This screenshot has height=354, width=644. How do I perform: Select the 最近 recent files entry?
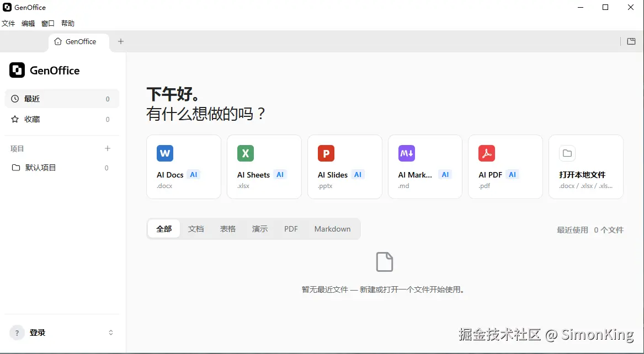pyautogui.click(x=62, y=99)
